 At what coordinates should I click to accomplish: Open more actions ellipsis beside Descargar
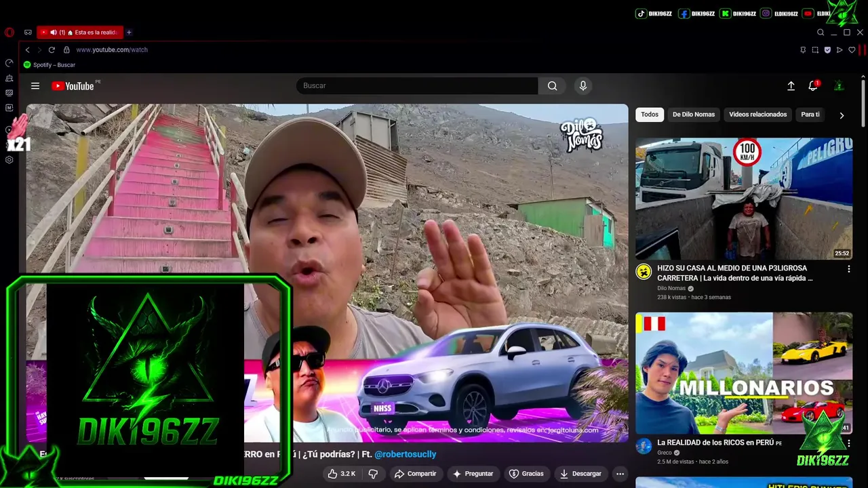[x=620, y=474]
